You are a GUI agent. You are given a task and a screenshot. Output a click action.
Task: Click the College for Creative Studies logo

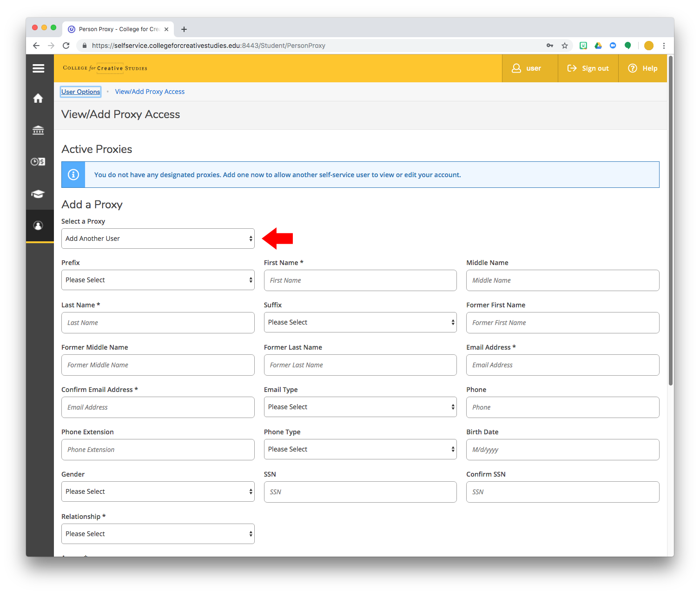105,68
